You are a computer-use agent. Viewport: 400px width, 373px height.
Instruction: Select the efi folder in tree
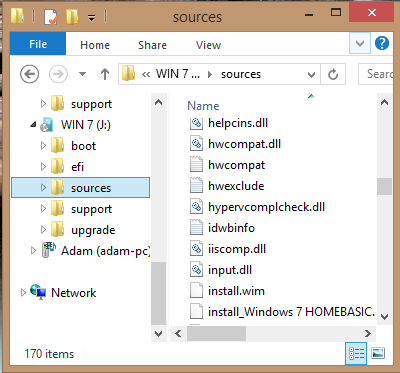coord(77,167)
